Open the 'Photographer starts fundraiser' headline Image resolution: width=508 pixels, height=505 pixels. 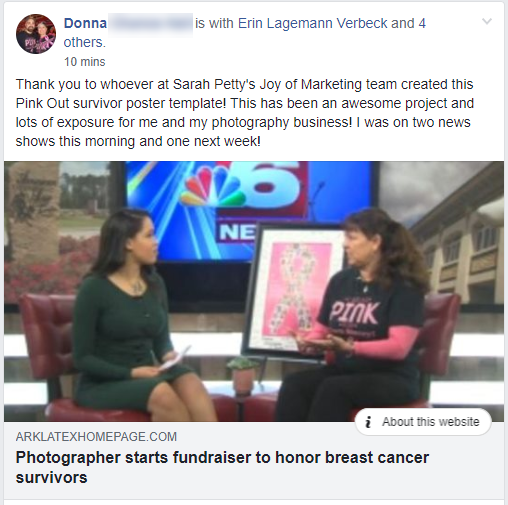click(x=222, y=467)
